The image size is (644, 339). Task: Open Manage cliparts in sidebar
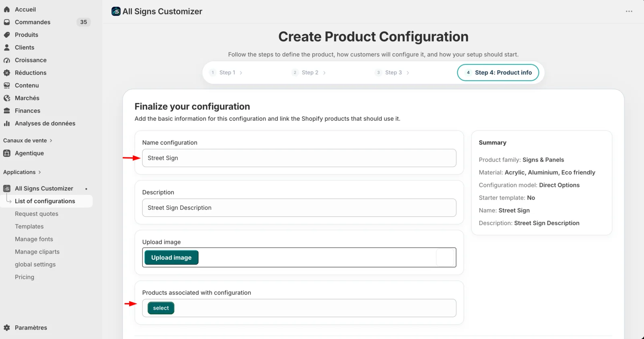[x=37, y=252]
